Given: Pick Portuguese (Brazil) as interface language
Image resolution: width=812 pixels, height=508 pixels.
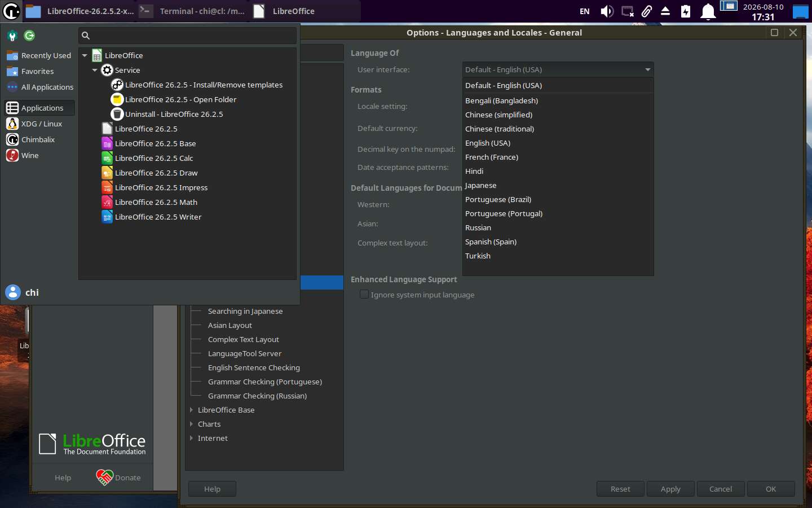Looking at the screenshot, I should pos(558,199).
